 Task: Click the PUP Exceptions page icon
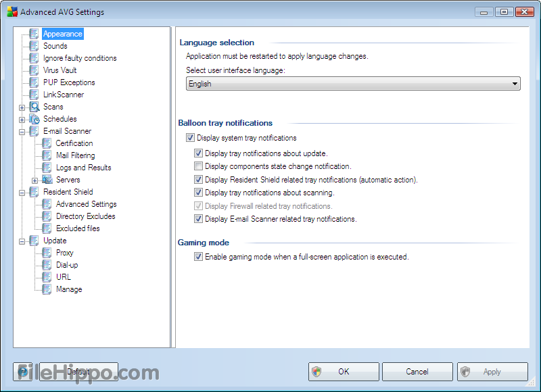(x=34, y=82)
